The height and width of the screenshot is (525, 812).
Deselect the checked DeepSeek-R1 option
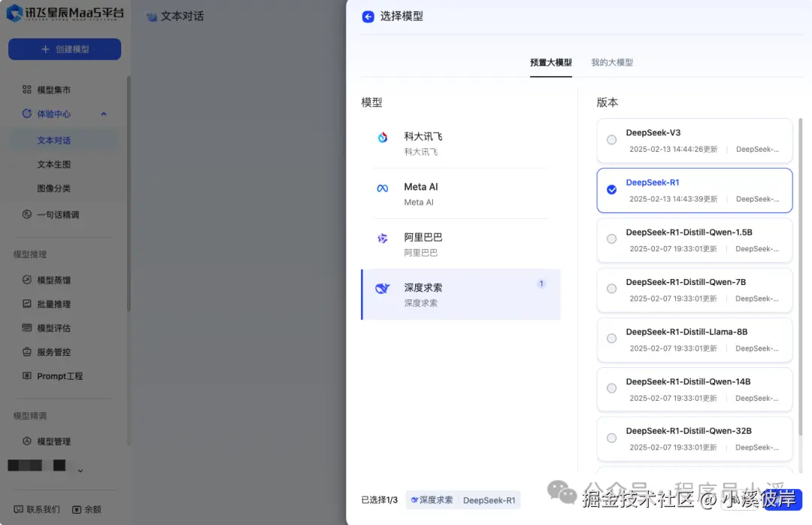(611, 190)
